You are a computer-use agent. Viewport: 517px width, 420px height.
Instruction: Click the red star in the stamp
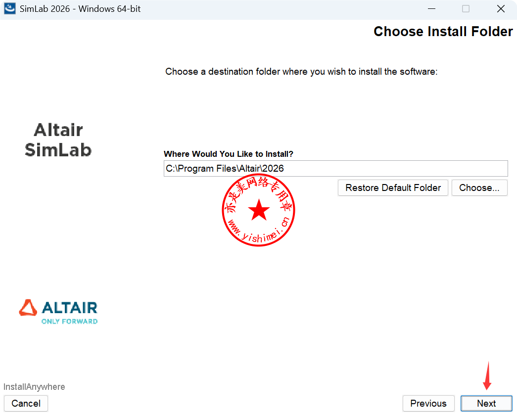(x=259, y=210)
